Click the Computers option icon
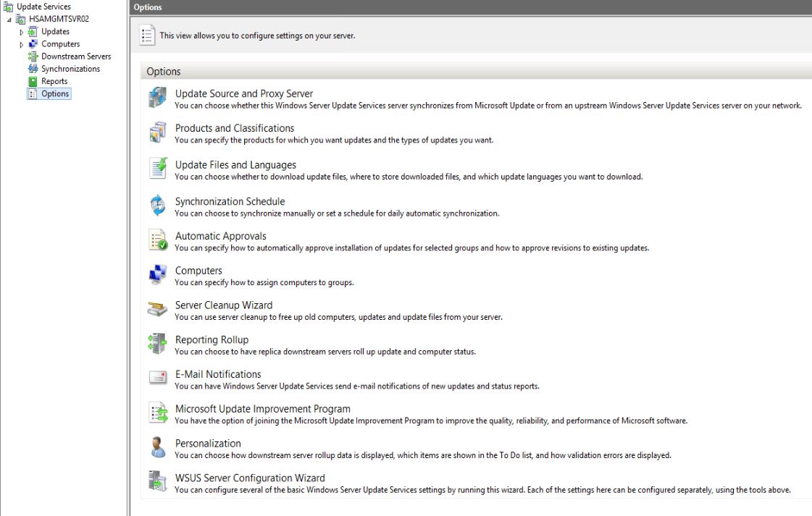This screenshot has width=812, height=516. click(x=157, y=274)
